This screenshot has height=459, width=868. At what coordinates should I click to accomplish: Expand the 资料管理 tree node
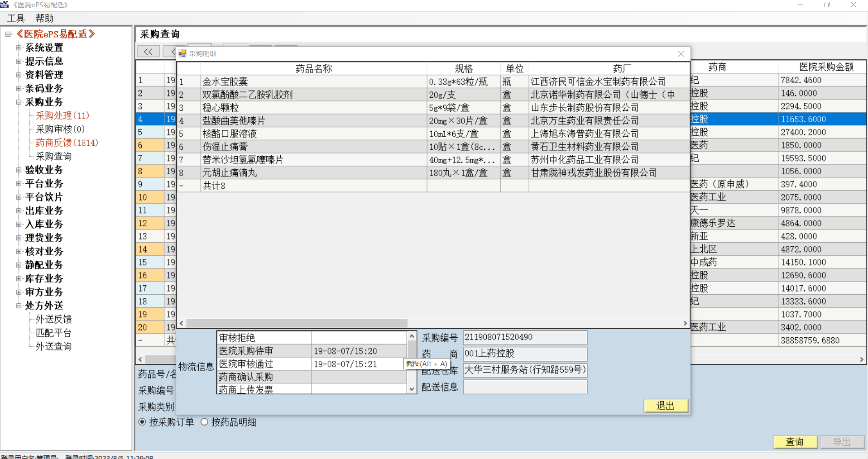(x=19, y=75)
